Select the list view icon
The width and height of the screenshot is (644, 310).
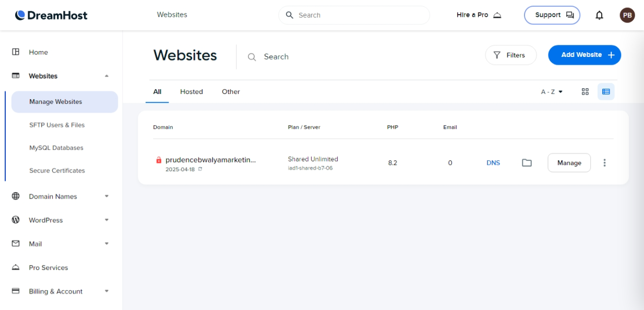pos(606,91)
